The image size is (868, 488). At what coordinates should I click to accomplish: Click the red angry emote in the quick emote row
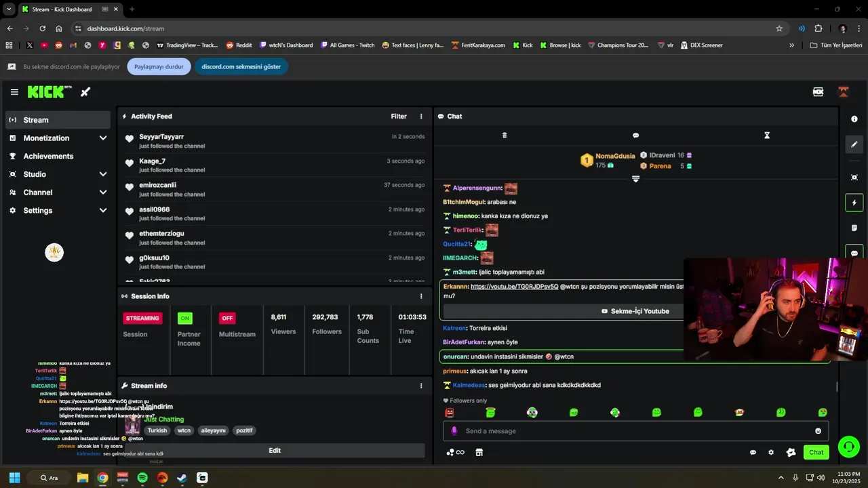[x=449, y=412]
